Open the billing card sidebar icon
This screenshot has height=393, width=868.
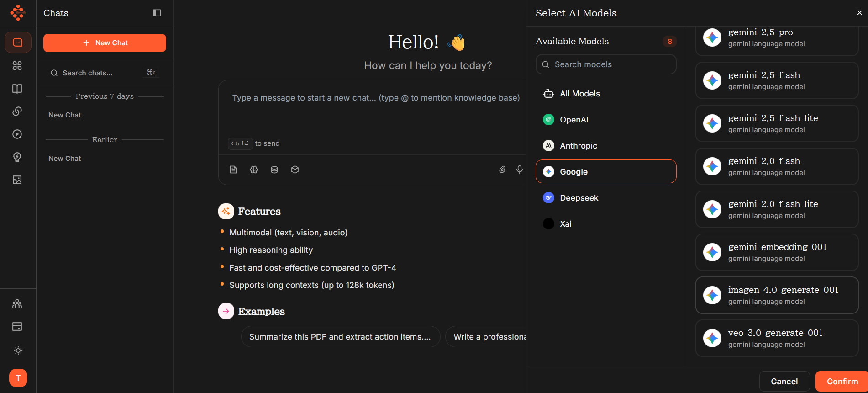[x=17, y=327]
